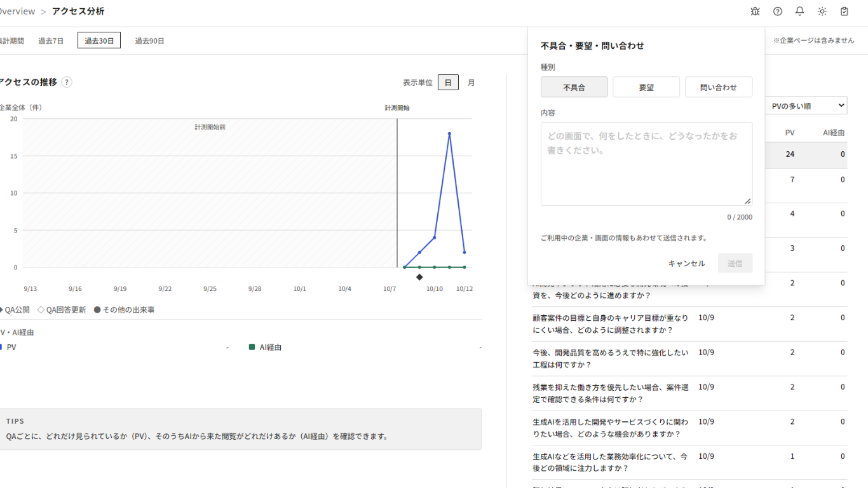The width and height of the screenshot is (868, 488).
Task: Select 要望 as the report type
Action: [x=646, y=87]
